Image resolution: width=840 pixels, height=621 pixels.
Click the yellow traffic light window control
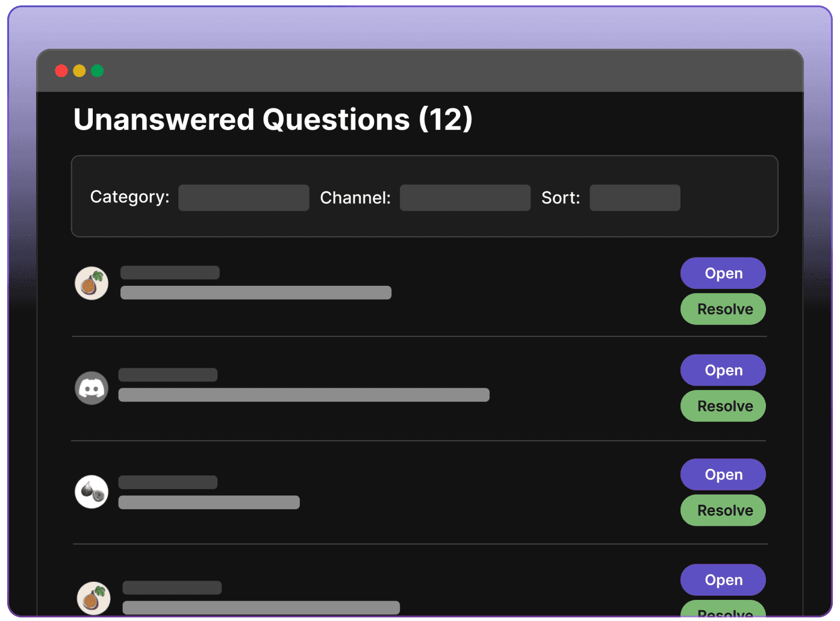(x=79, y=70)
